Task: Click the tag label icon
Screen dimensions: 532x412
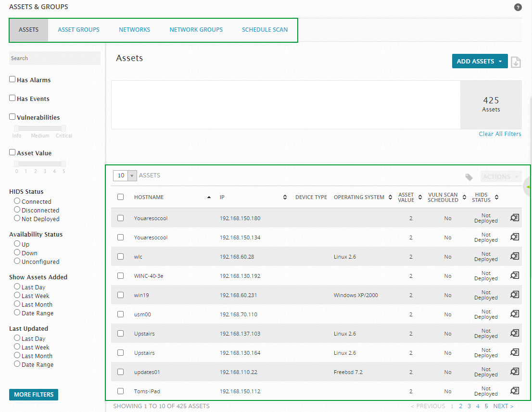Action: [469, 177]
